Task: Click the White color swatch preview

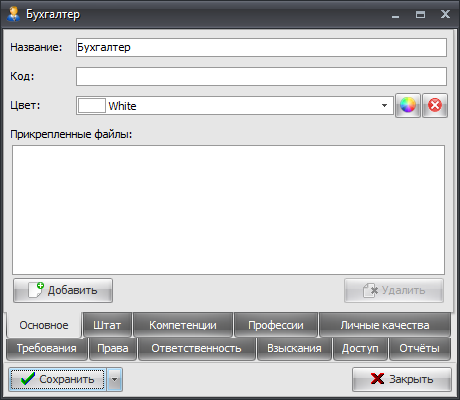Action: (x=92, y=106)
